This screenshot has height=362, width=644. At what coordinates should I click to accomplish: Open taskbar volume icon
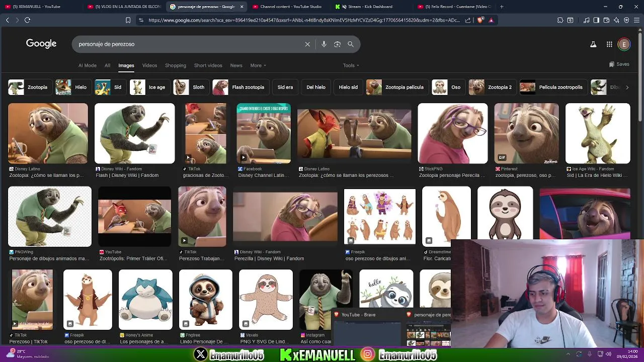(608, 354)
